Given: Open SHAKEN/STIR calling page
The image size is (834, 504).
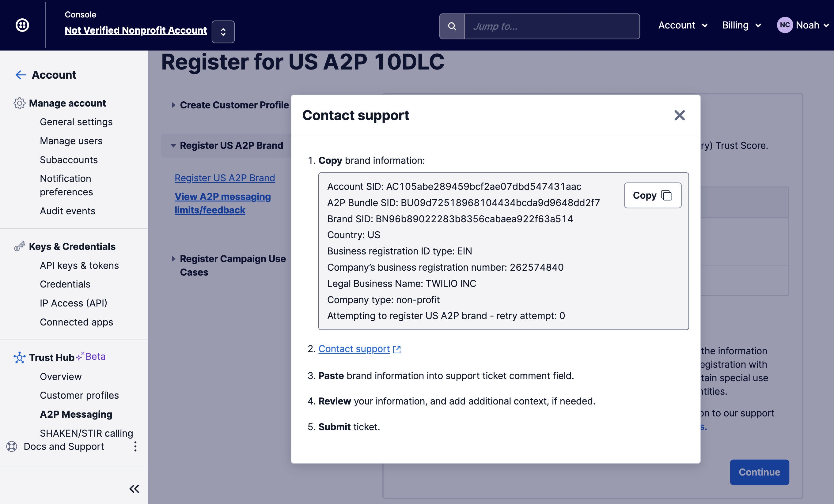Looking at the screenshot, I should [x=86, y=433].
